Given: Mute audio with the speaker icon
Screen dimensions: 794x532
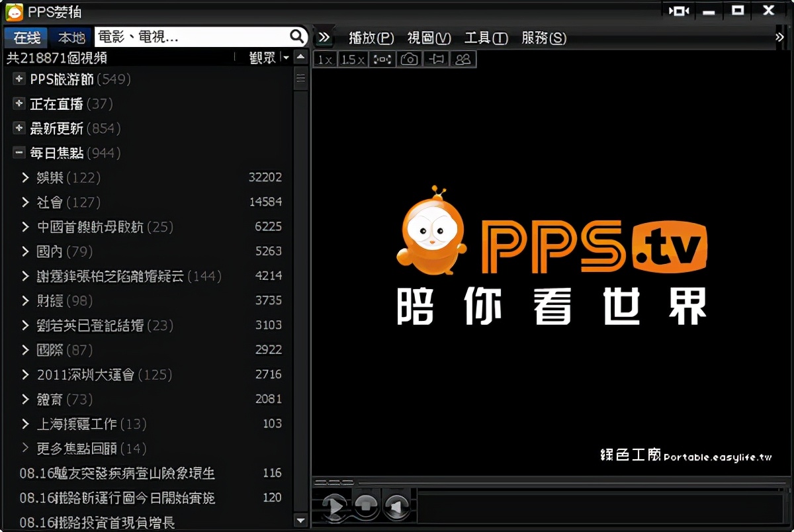Looking at the screenshot, I should (x=397, y=507).
